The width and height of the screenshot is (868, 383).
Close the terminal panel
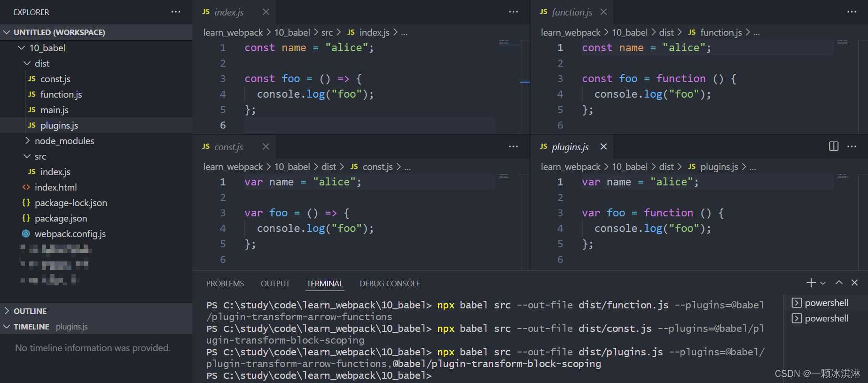(855, 283)
